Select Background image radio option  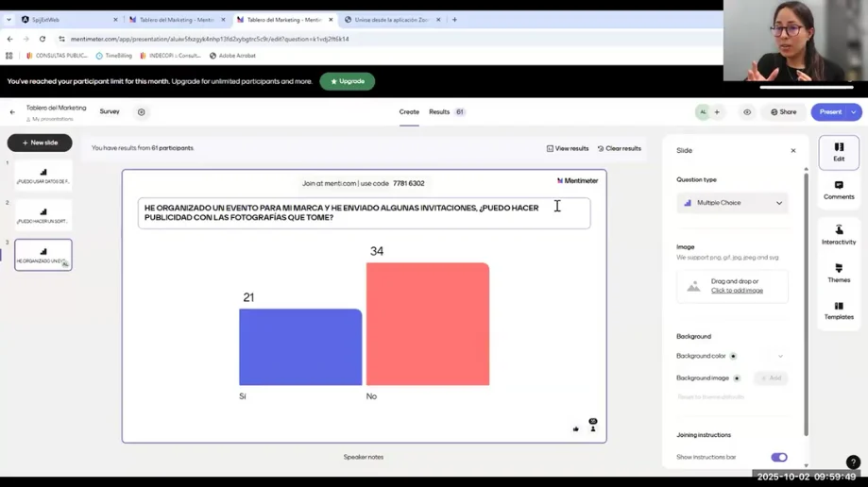click(737, 378)
